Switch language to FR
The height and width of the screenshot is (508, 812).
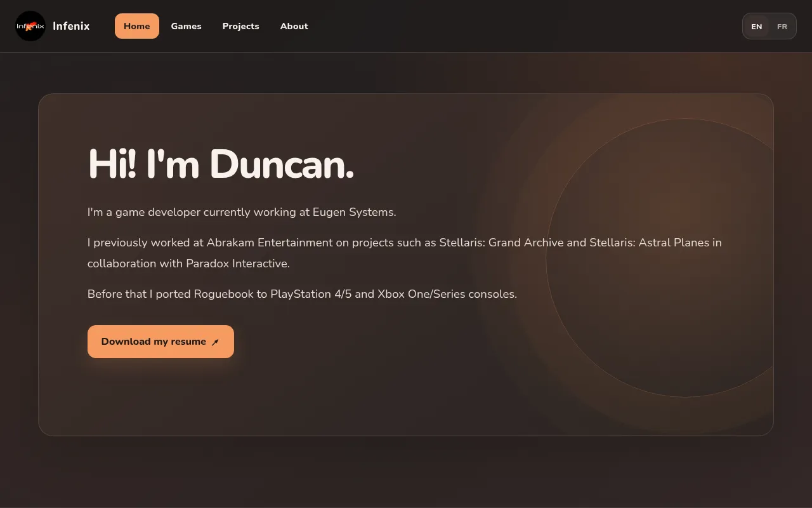click(782, 27)
